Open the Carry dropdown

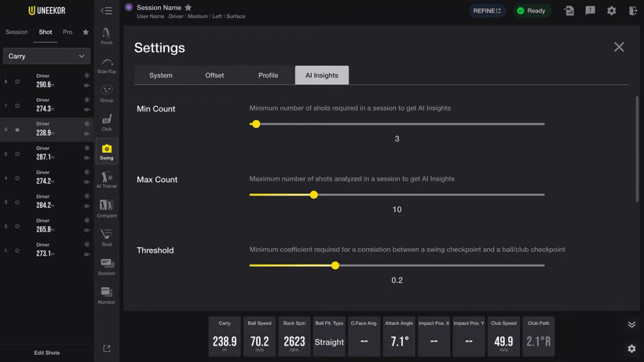(x=47, y=56)
